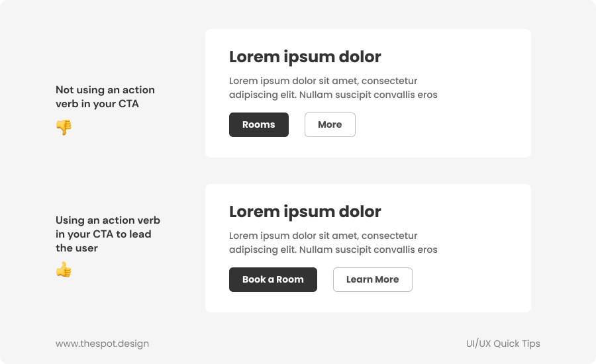The height and width of the screenshot is (364, 596).
Task: Click the words 'the user' in the left label
Action: (x=77, y=248)
